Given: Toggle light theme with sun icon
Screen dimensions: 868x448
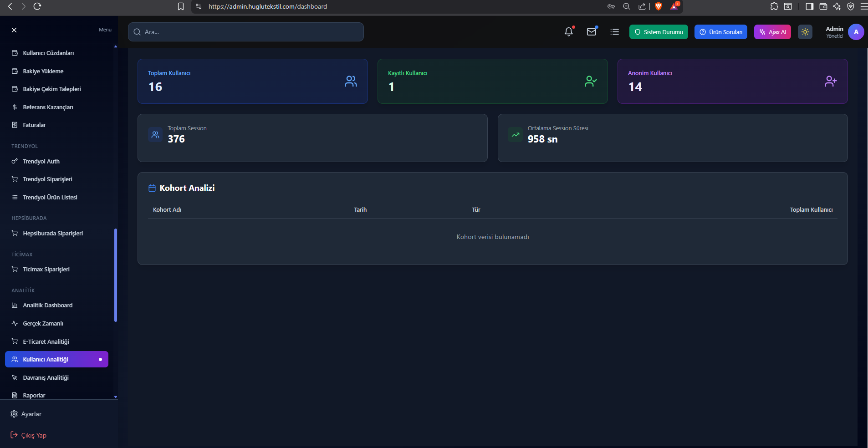Looking at the screenshot, I should (x=805, y=32).
